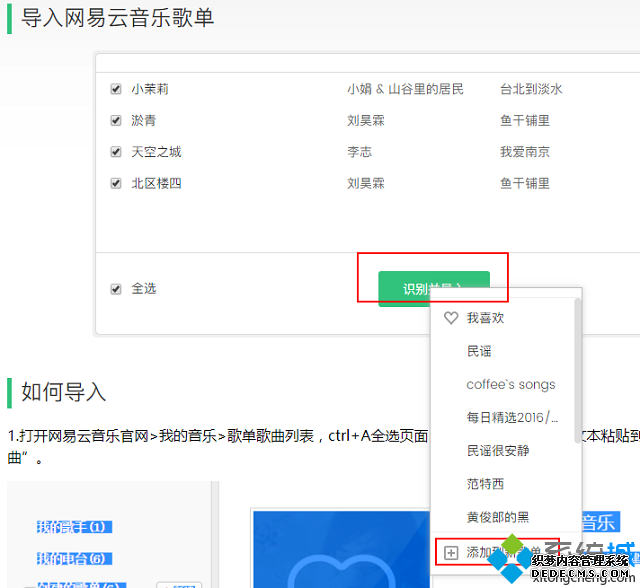Click the highlighted 我的歌手(1) item

[x=74, y=527]
